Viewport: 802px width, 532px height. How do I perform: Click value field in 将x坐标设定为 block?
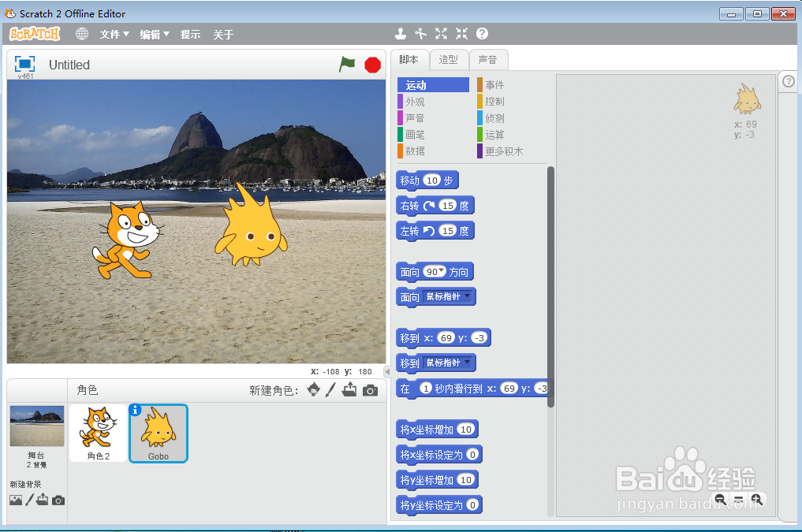tap(472, 454)
